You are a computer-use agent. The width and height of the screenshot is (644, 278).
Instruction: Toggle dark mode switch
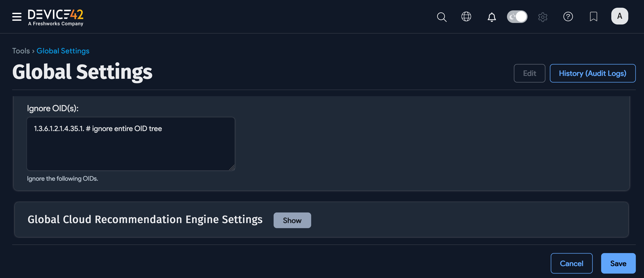click(517, 17)
